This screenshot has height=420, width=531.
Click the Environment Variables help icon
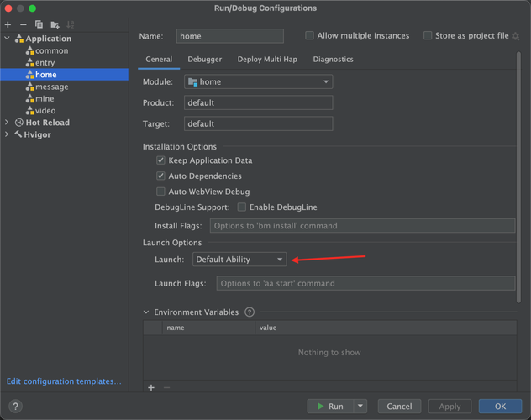pyautogui.click(x=249, y=312)
